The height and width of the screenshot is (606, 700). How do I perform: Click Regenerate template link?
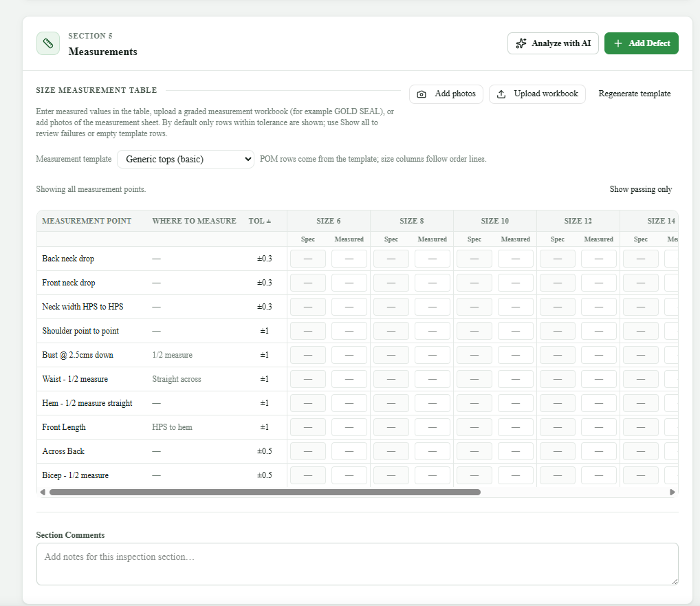pos(635,94)
